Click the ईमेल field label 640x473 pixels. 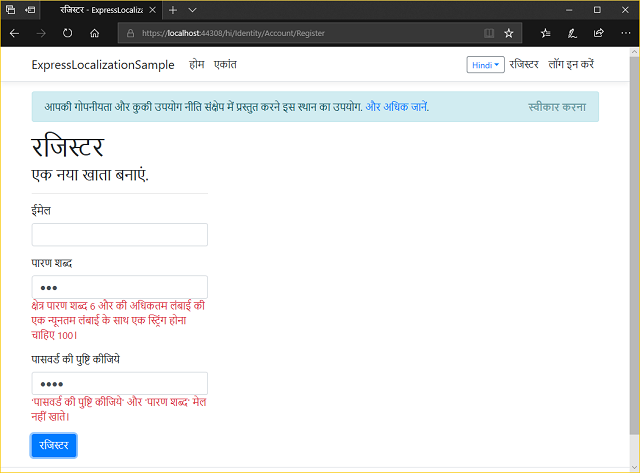(x=41, y=211)
